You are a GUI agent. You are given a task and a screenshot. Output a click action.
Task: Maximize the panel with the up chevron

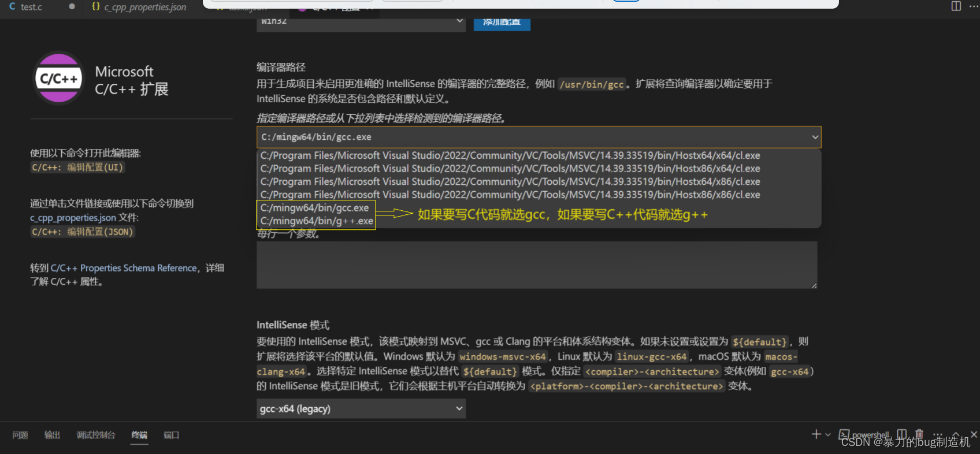[956, 434]
